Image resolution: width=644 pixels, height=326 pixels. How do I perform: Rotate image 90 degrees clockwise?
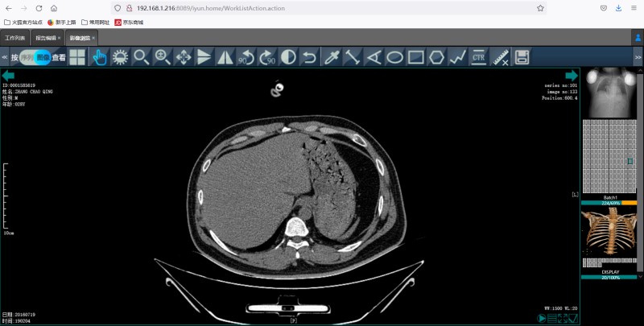pos(266,57)
